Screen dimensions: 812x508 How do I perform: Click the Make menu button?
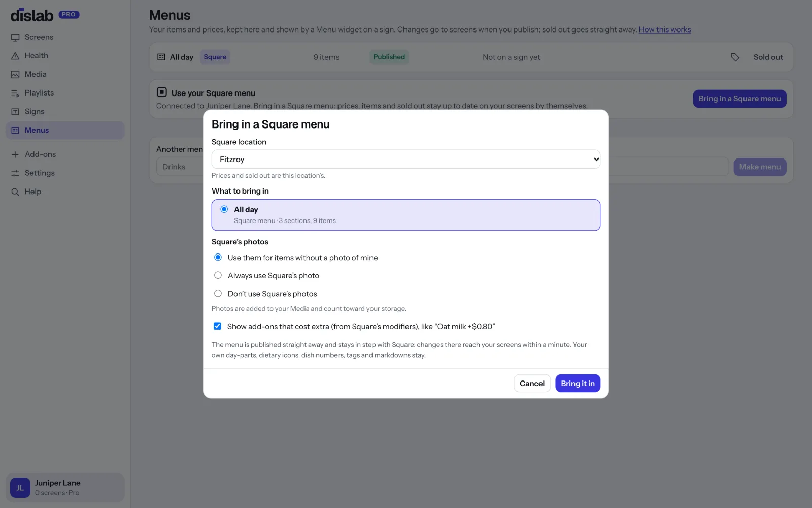coord(760,167)
